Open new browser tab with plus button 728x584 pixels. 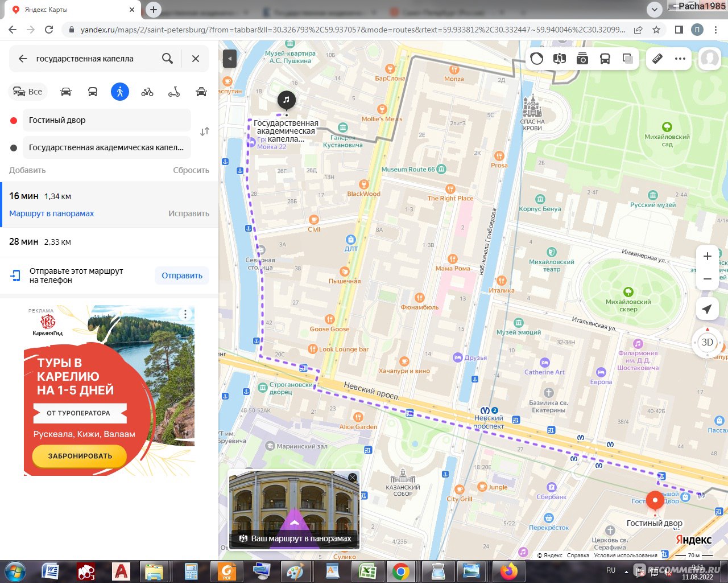coord(154,10)
